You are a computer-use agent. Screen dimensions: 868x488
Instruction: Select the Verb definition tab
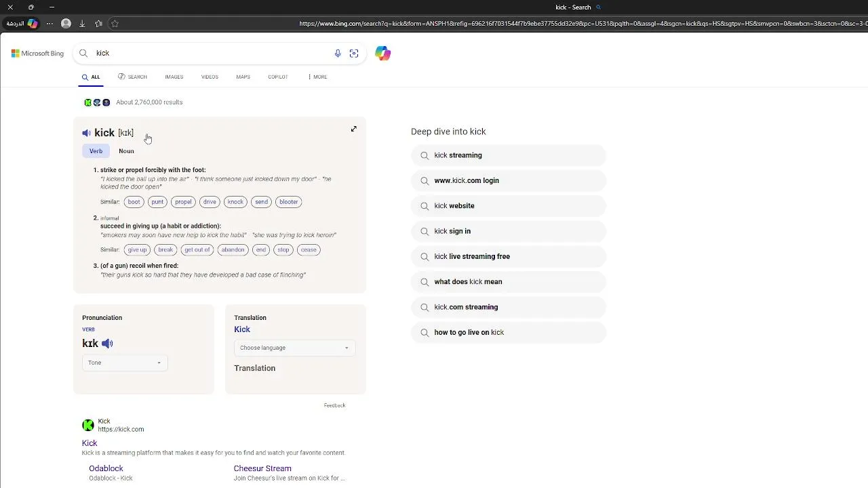point(96,151)
